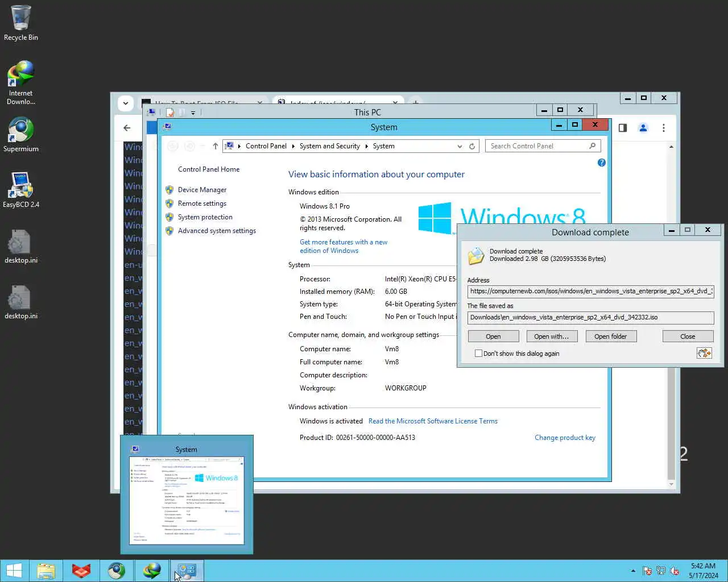Show hidden system tray icons

(x=633, y=571)
